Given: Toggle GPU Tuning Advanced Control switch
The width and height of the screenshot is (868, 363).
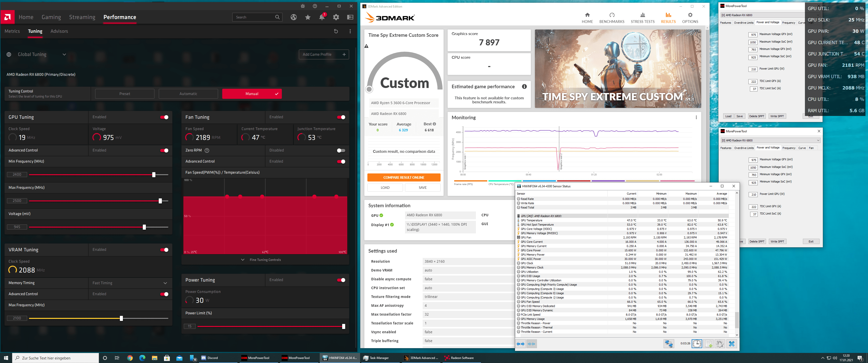Looking at the screenshot, I should point(165,150).
